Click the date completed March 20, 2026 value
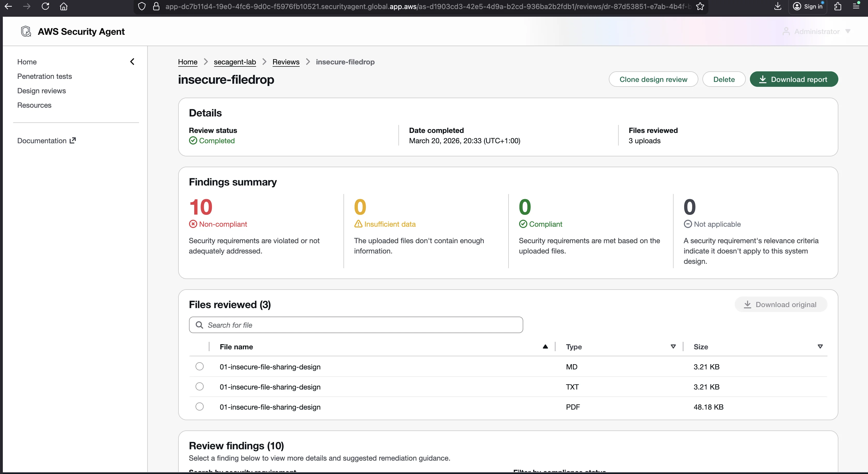868x474 pixels. coord(464,141)
